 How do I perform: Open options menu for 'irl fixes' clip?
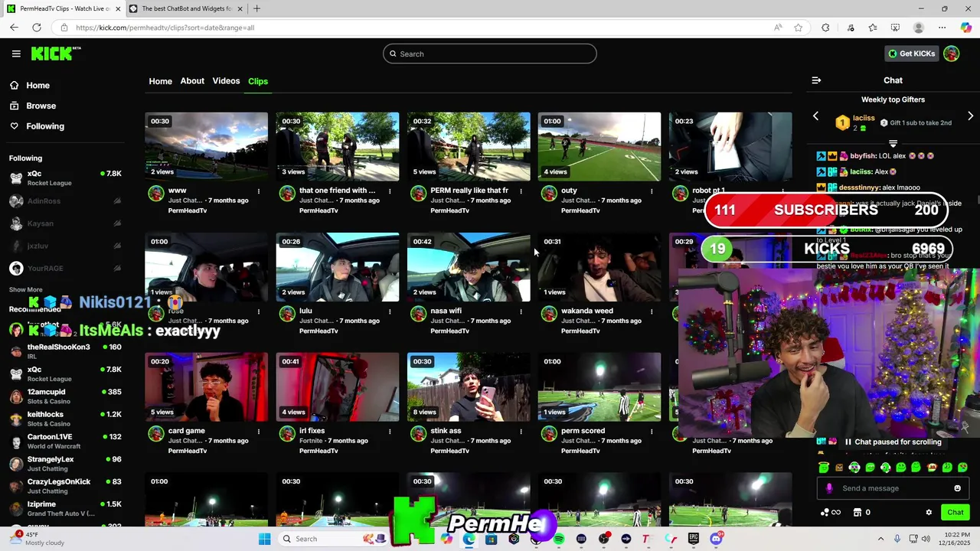click(390, 432)
